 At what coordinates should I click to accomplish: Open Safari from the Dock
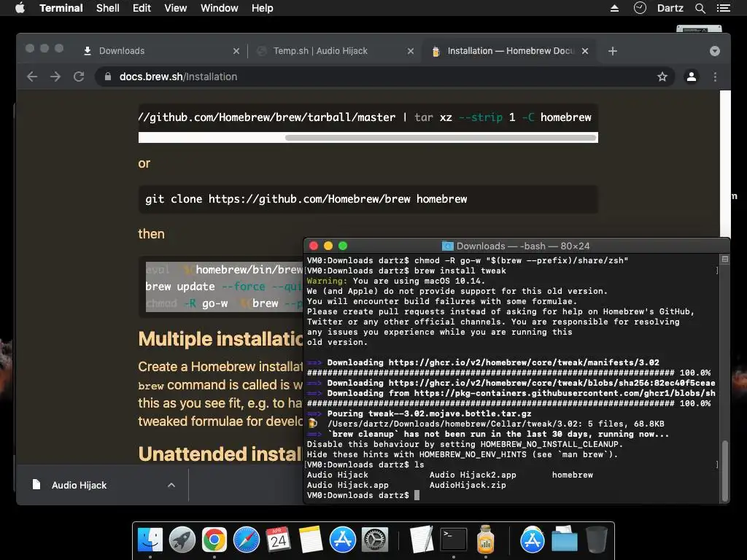(247, 540)
